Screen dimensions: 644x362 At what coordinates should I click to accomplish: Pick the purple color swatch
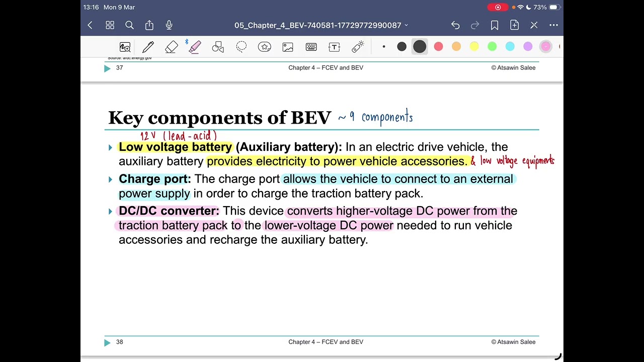528,47
